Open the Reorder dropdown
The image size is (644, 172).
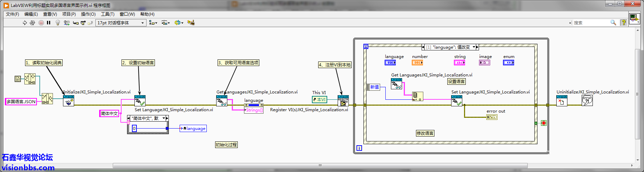[x=179, y=23]
